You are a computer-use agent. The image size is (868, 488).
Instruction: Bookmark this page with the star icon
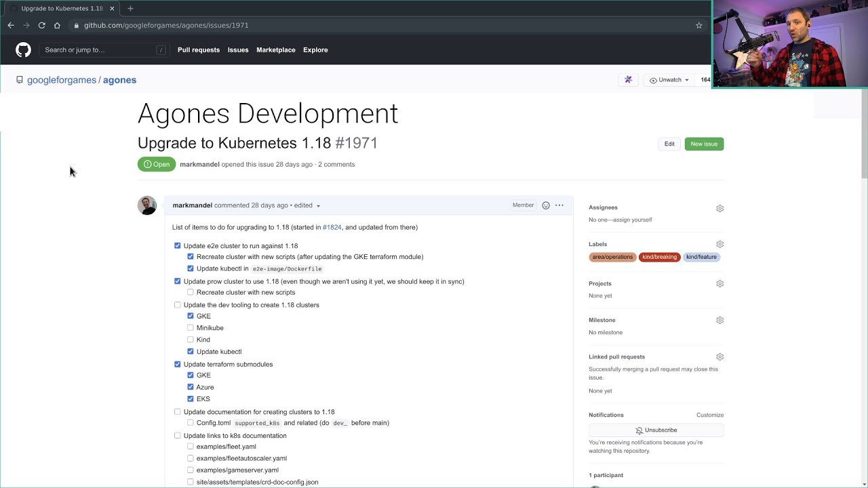[x=698, y=25]
